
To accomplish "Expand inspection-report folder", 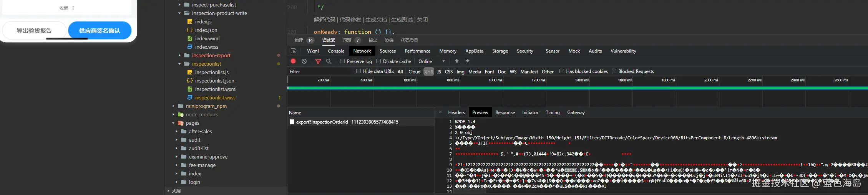I will coord(179,55).
